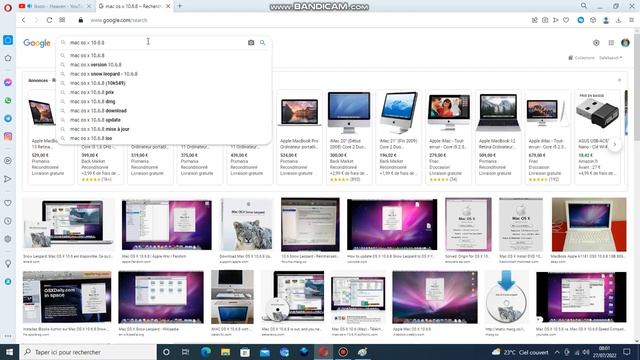Select suggestion 'mac os x version 10.6.8'
The width and height of the screenshot is (640, 360).
165,64
